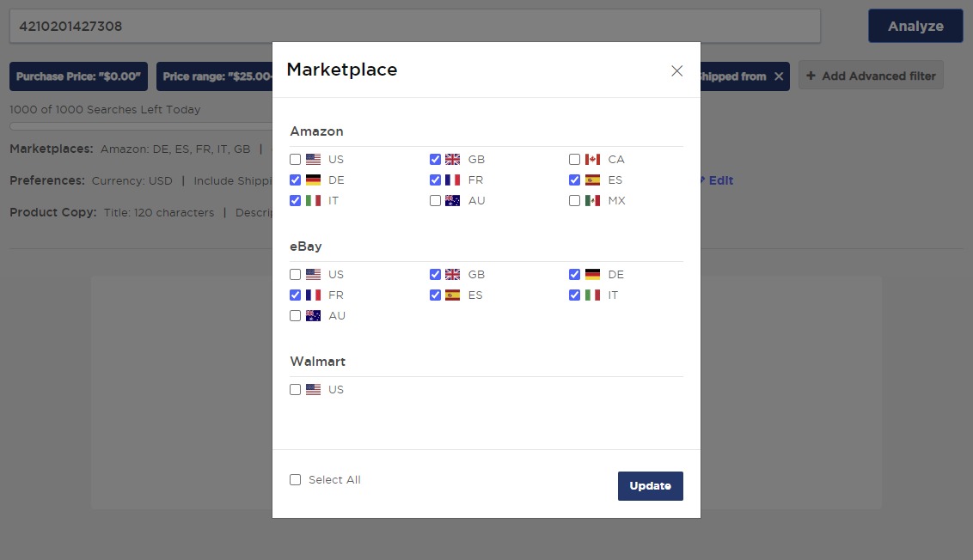Click the plus icon on Add Advanced filter

point(812,76)
